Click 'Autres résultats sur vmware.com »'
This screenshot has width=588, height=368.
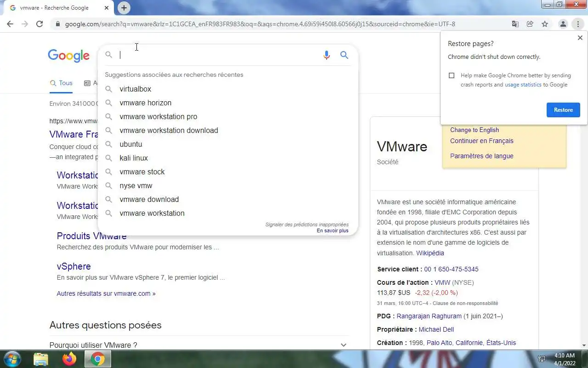106,293
